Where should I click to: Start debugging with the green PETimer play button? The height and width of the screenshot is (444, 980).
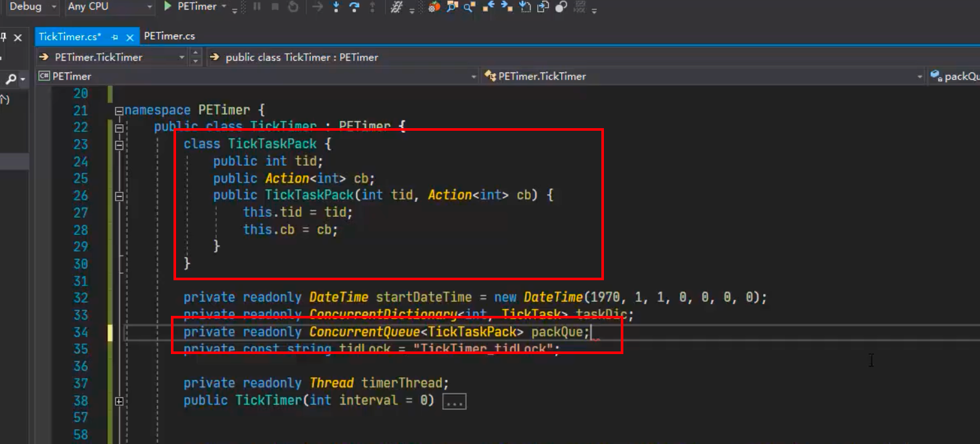(x=168, y=6)
